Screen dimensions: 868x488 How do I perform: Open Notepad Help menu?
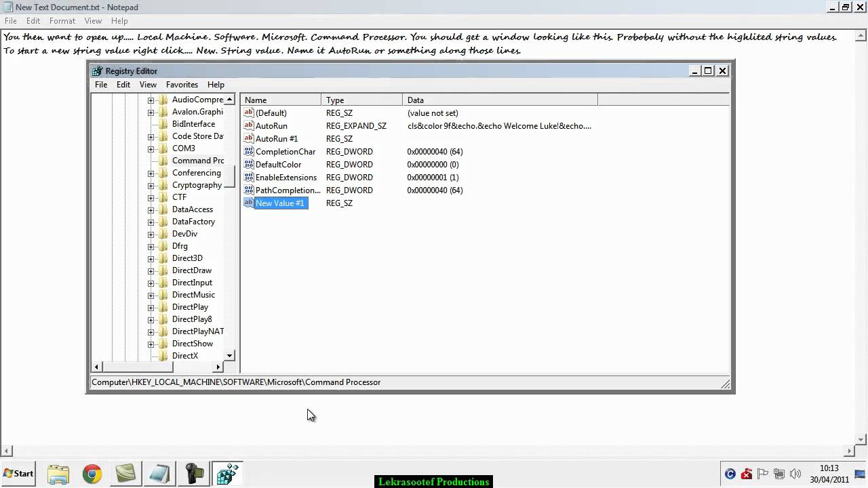coord(119,21)
